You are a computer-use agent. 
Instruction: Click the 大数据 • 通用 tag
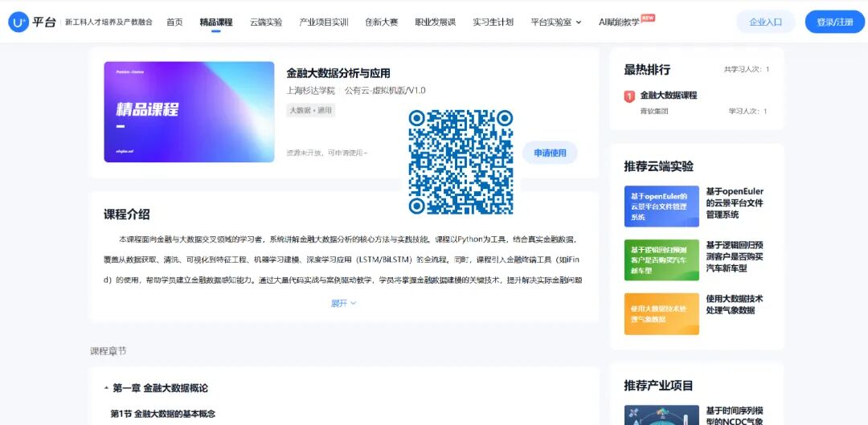click(310, 110)
